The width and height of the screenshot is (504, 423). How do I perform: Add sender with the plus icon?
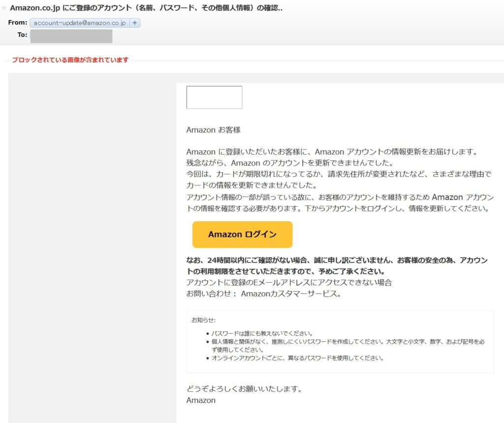click(x=135, y=23)
